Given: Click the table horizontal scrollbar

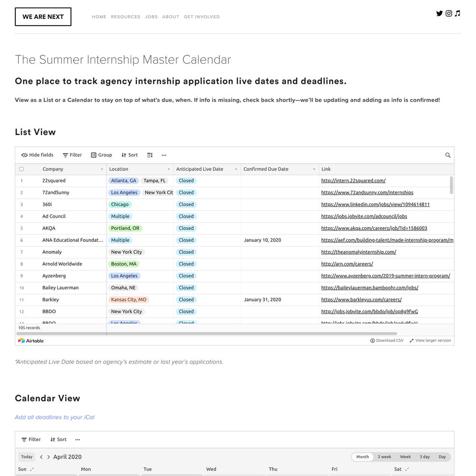Looking at the screenshot, I should coord(207,334).
